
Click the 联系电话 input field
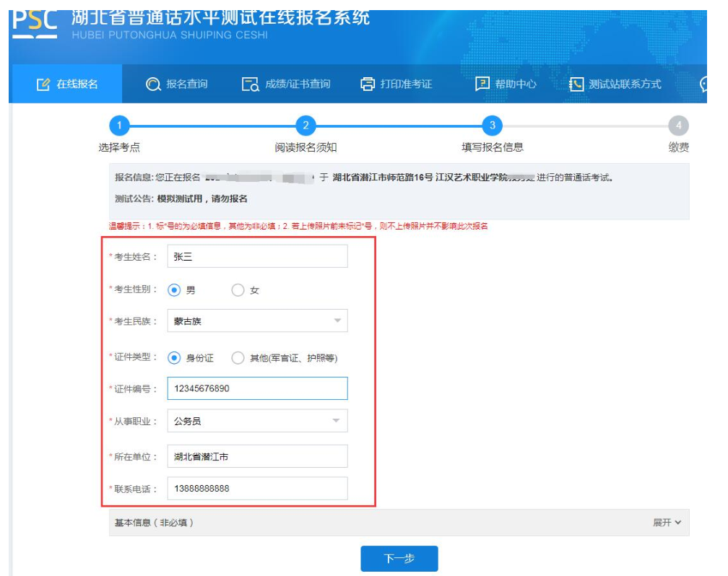coord(257,489)
